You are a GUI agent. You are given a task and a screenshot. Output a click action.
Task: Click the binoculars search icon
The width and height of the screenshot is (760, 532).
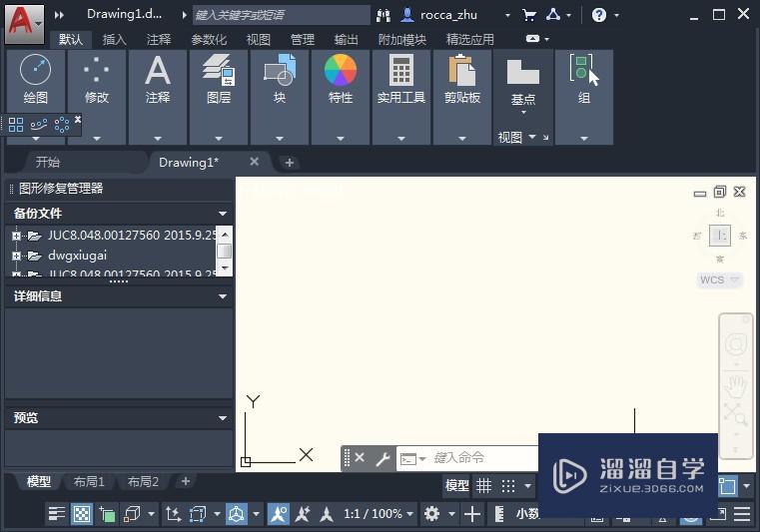coord(383,16)
